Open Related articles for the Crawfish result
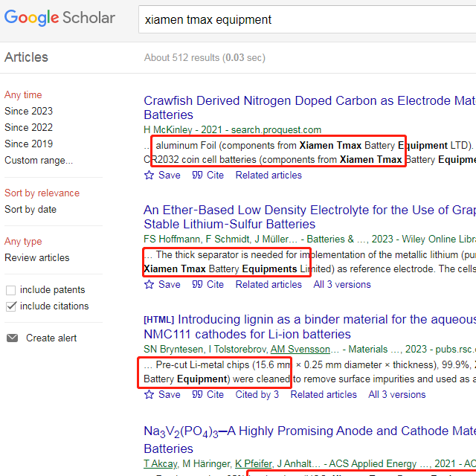This screenshot has height=476, width=476. (268, 176)
